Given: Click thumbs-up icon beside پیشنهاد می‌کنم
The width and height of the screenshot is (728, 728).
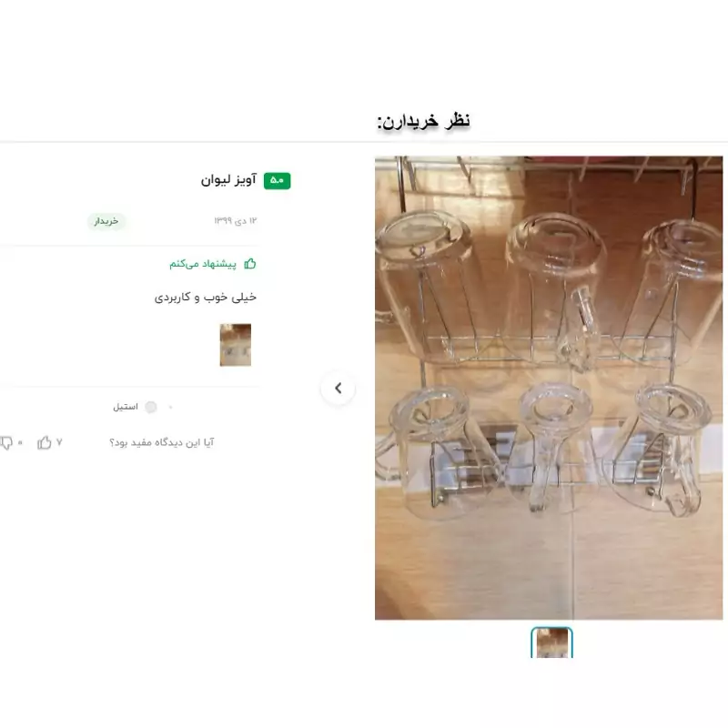Looking at the screenshot, I should pos(250,264).
